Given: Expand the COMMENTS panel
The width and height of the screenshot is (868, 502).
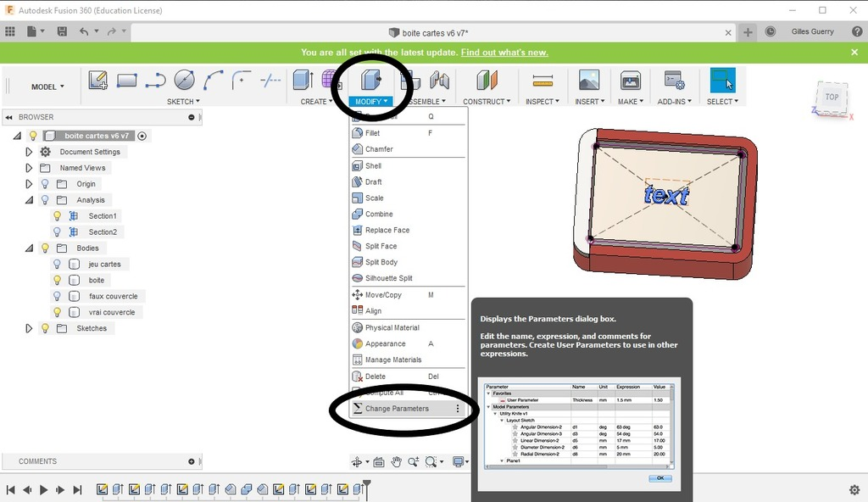Looking at the screenshot, I should tap(191, 461).
